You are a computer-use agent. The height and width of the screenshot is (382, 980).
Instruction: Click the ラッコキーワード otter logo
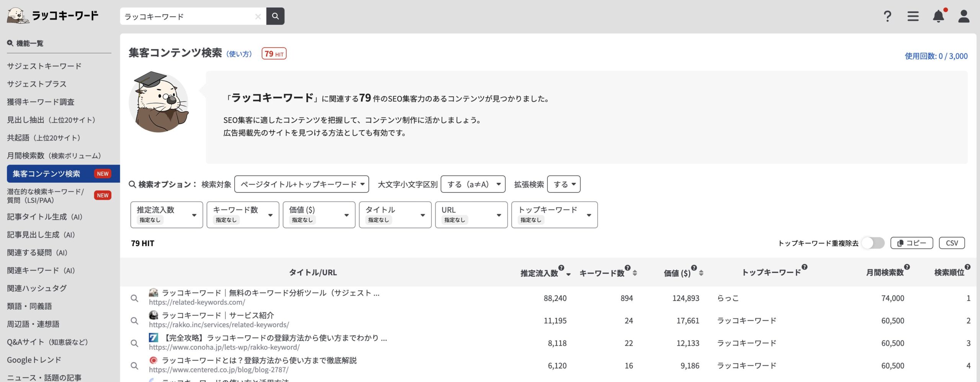tap(53, 16)
